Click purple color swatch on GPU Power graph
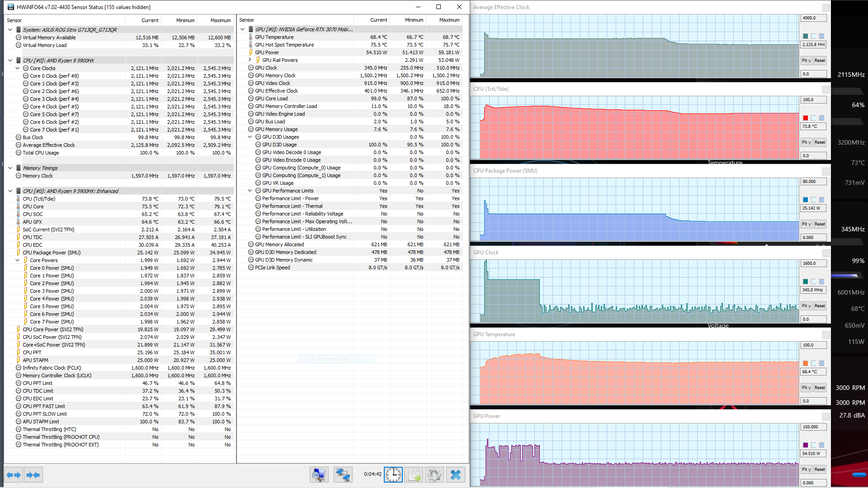 [x=805, y=445]
